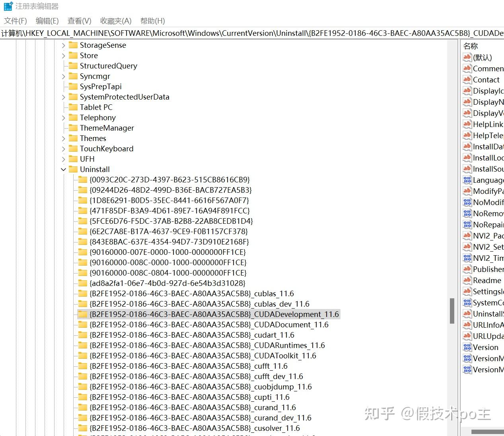Click the tree pane vertical scrollbar thumb
Image resolution: width=504 pixels, height=436 pixels.
point(452,311)
